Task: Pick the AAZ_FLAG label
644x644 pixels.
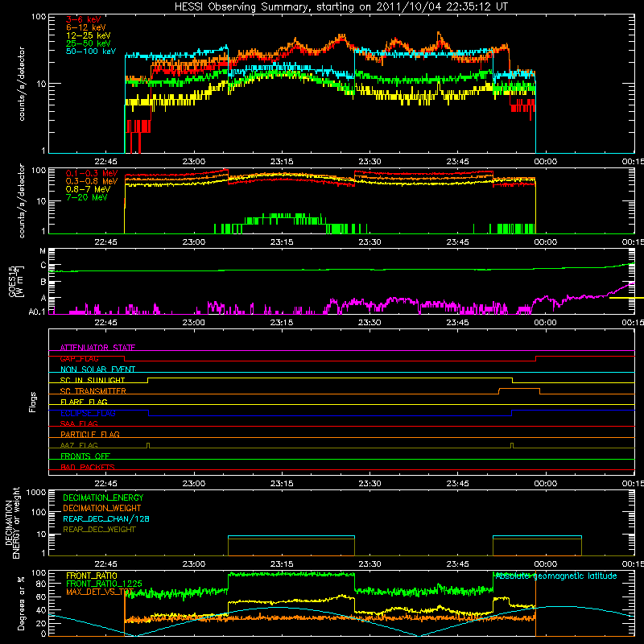Action: (79, 445)
